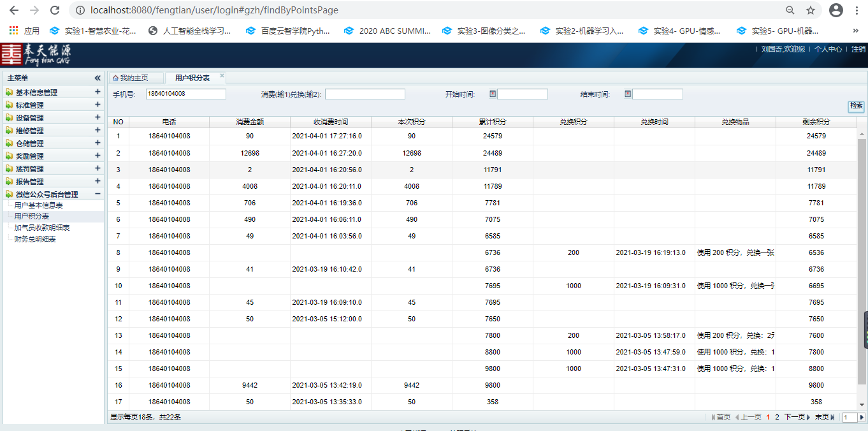The width and height of the screenshot is (868, 431).
Task: Click the browser reload icon
Action: point(55,10)
